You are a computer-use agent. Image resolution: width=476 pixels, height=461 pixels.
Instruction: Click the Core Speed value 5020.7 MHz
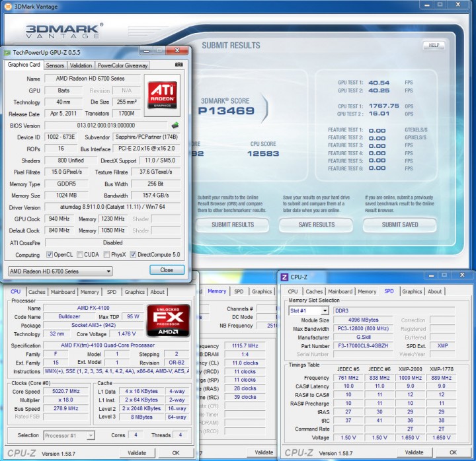coord(66,391)
